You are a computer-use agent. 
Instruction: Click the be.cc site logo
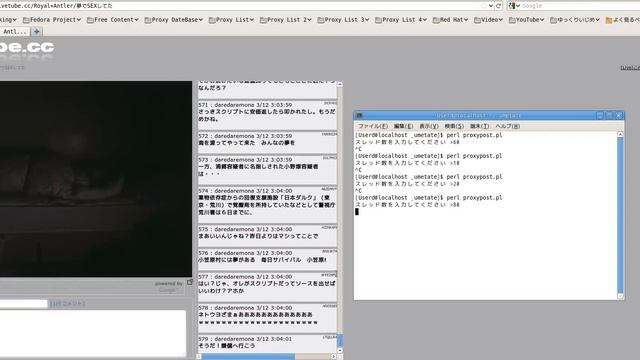pos(27,48)
